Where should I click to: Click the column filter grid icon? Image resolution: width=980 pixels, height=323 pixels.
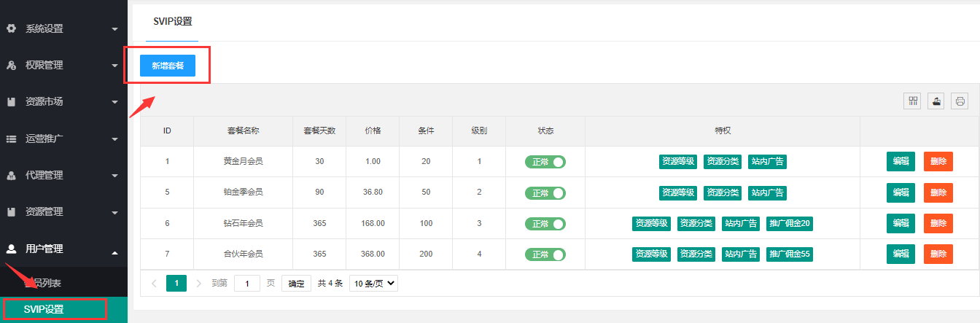(x=912, y=101)
